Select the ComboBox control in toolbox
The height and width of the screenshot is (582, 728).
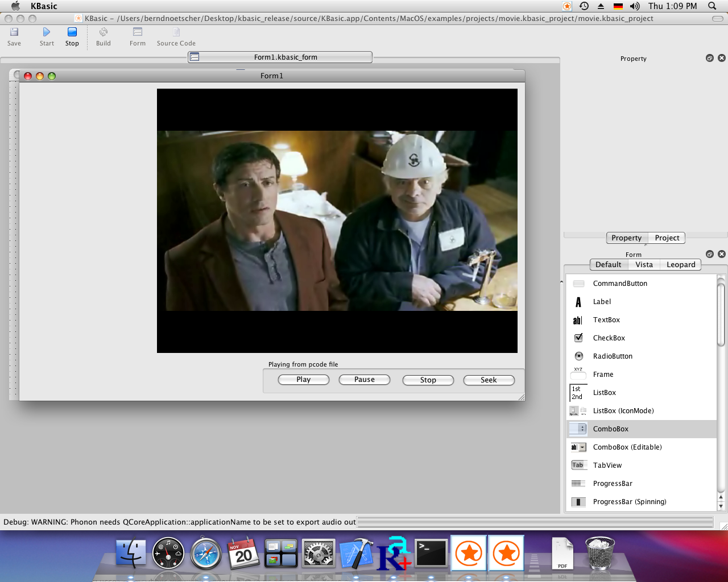[610, 429]
